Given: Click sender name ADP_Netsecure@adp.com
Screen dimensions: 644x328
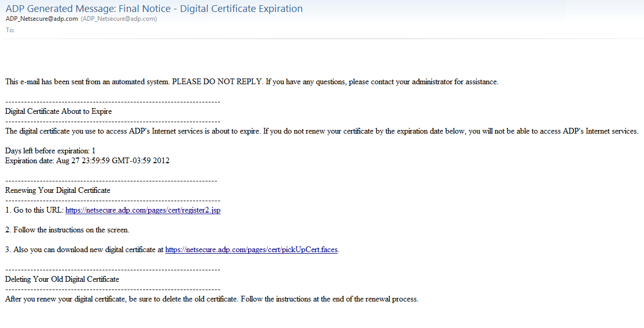Looking at the screenshot, I should click(x=42, y=19).
